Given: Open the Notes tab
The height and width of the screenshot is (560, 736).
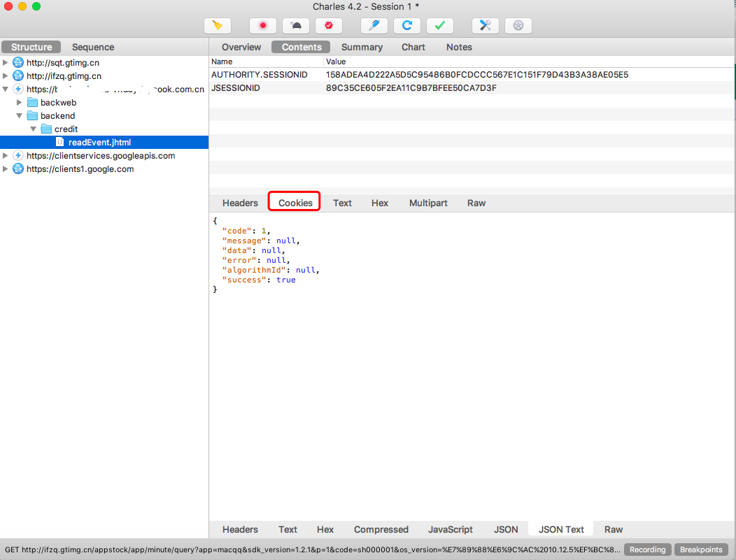Looking at the screenshot, I should pos(459,47).
